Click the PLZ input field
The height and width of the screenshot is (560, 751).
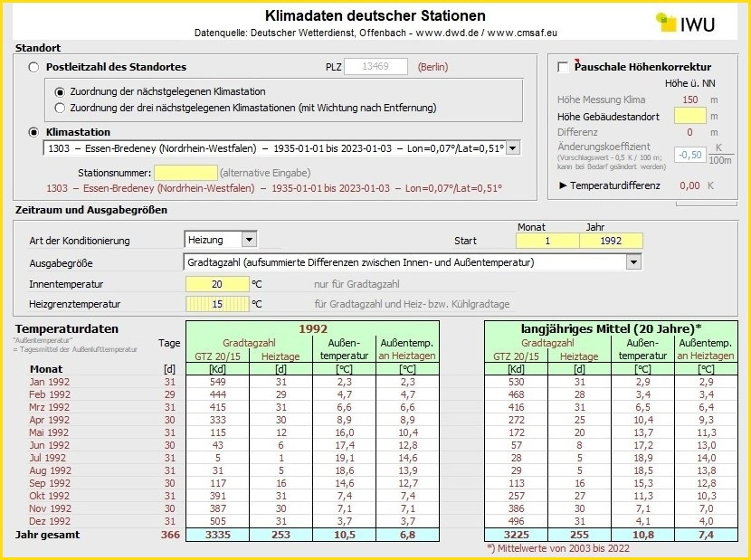click(375, 66)
